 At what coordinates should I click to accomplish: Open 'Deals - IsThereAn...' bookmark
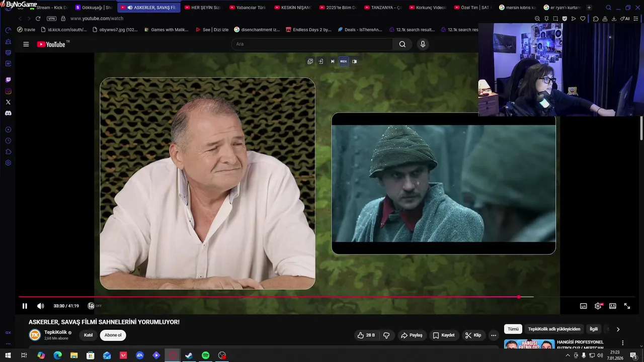click(x=360, y=30)
